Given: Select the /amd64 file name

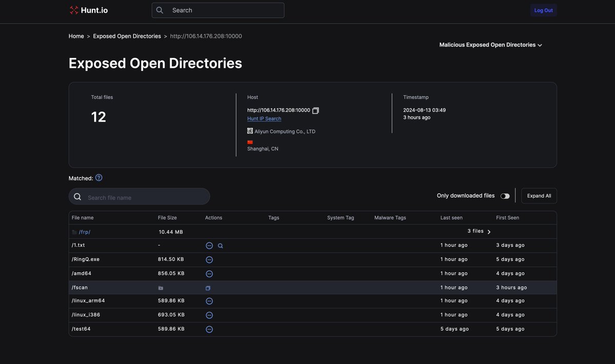Looking at the screenshot, I should pyautogui.click(x=81, y=273).
